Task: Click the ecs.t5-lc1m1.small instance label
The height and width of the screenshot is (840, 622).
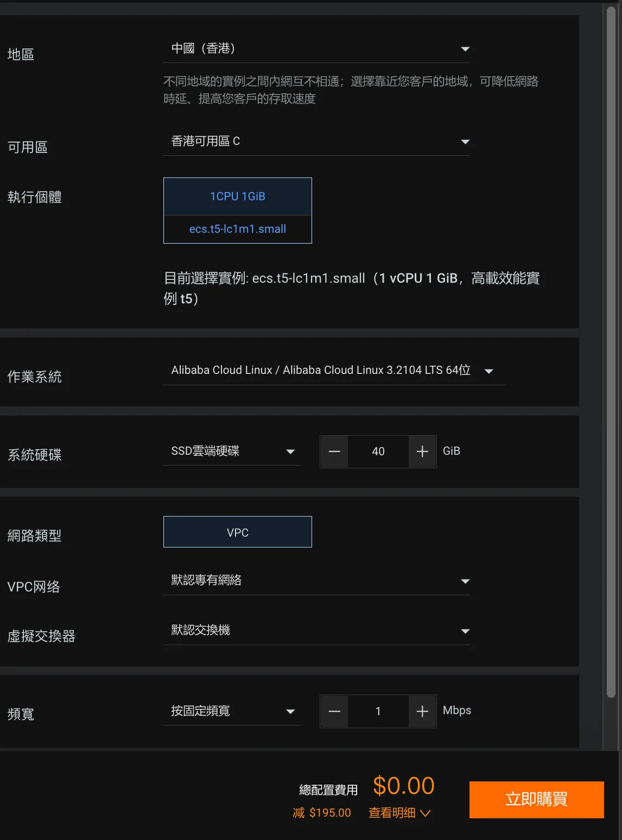Action: point(238,229)
